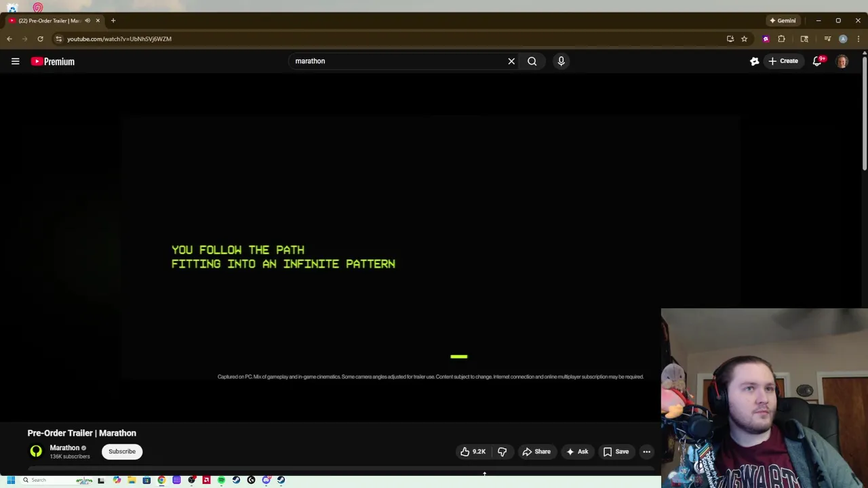Select the Pre-Order Trailer browser tab
868x488 pixels.
click(x=54, y=21)
